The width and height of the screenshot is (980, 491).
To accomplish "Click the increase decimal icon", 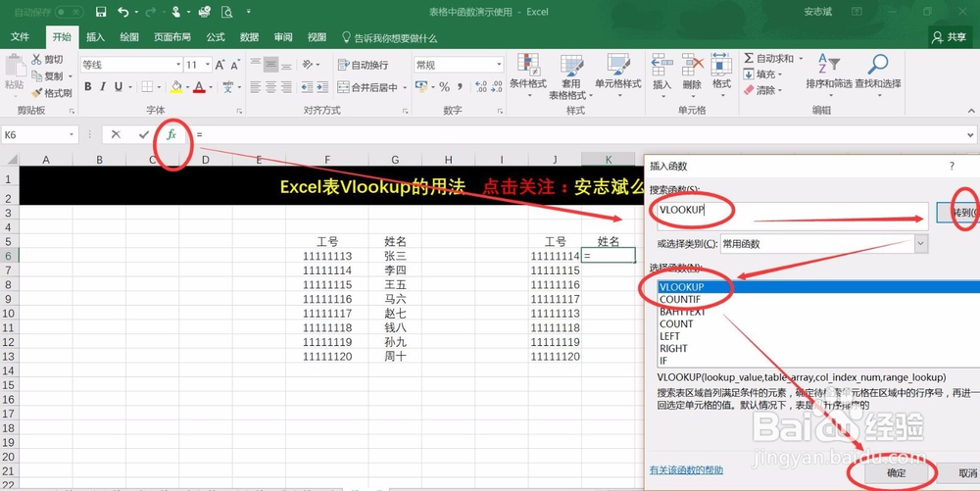I will pyautogui.click(x=480, y=87).
